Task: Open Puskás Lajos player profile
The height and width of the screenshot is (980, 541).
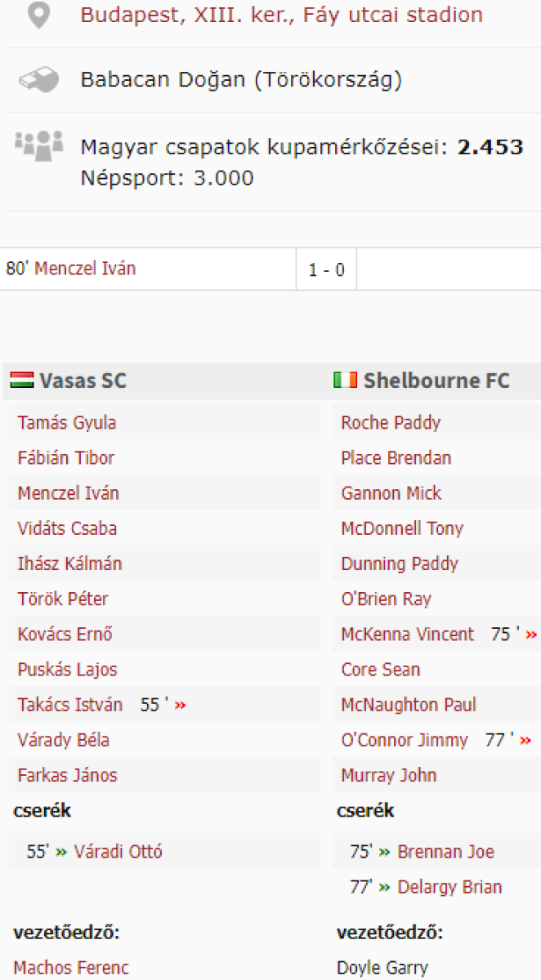Action: point(67,670)
